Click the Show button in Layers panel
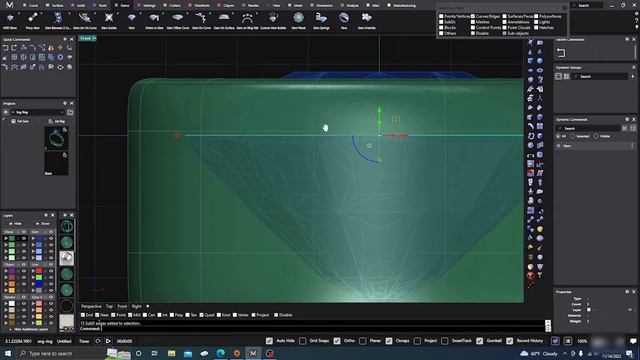 [x=43, y=224]
